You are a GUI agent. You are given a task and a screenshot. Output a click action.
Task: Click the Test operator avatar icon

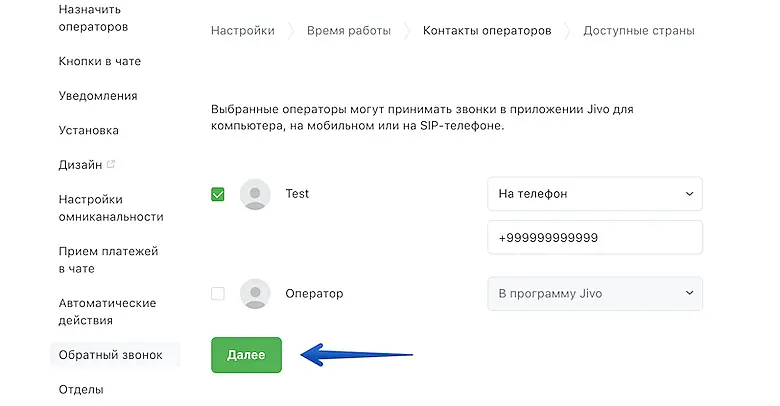pos(256,194)
